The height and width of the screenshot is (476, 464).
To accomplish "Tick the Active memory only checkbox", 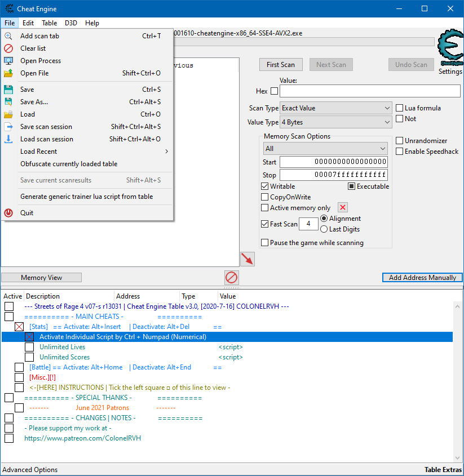I will (x=264, y=208).
